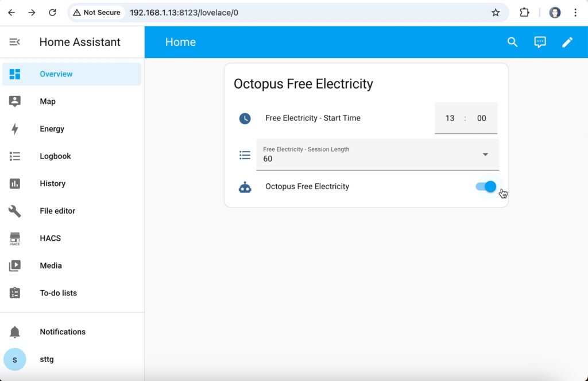
Task: Select Logbook in the sidebar
Action: tap(72, 156)
